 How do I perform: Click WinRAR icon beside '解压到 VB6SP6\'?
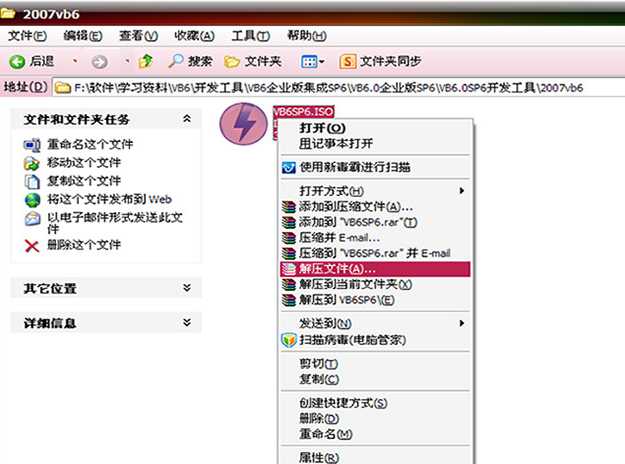click(x=289, y=300)
